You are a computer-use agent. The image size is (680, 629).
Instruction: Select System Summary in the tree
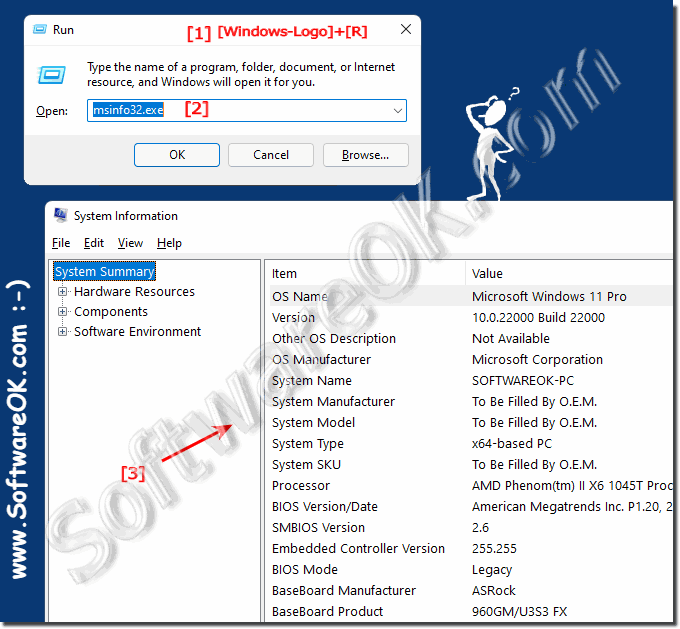[104, 272]
